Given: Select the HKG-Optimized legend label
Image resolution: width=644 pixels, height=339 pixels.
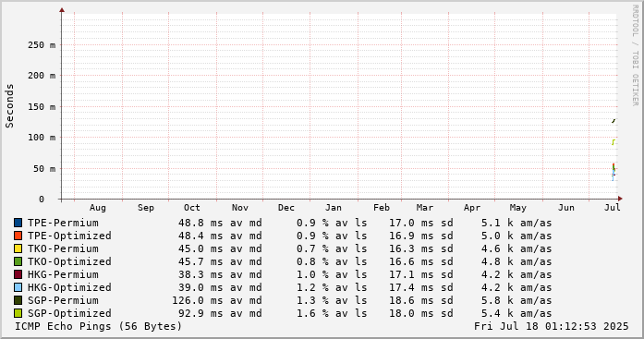Looking at the screenshot, I should (69, 287).
